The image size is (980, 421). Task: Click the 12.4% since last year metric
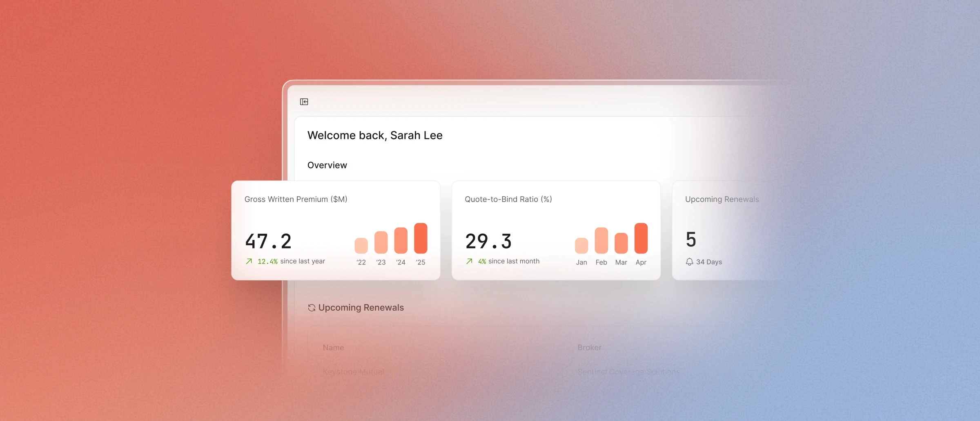click(291, 261)
